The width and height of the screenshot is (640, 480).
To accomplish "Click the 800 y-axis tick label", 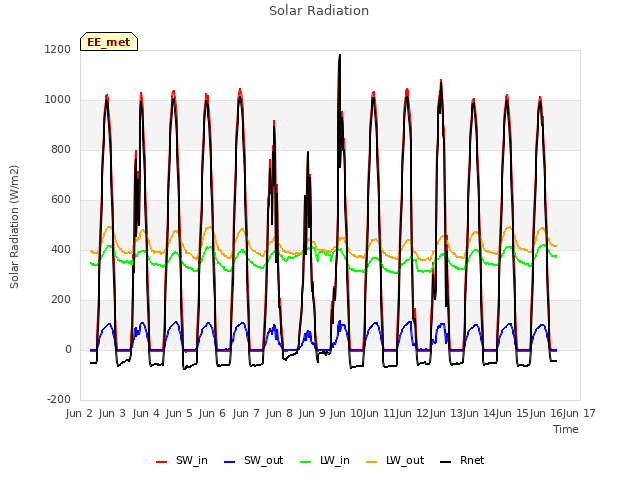I will pos(61,150).
